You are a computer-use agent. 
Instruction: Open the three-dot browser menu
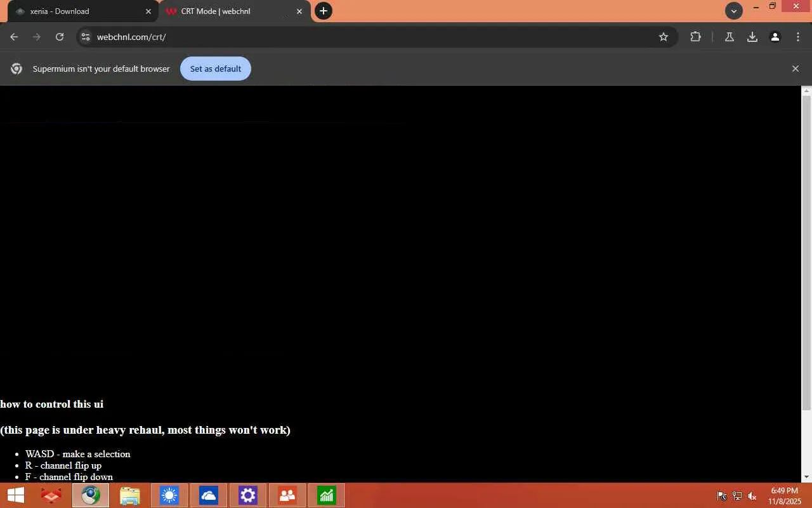click(x=798, y=37)
